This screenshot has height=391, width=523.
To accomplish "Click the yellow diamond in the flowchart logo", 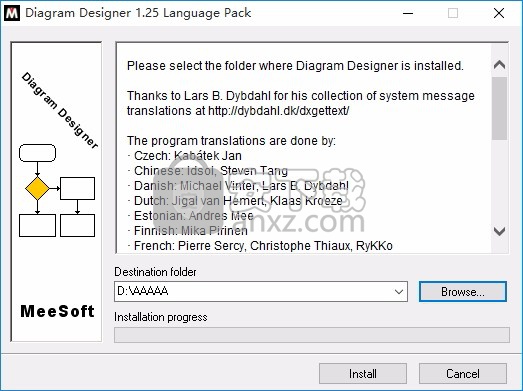I will click(x=37, y=188).
